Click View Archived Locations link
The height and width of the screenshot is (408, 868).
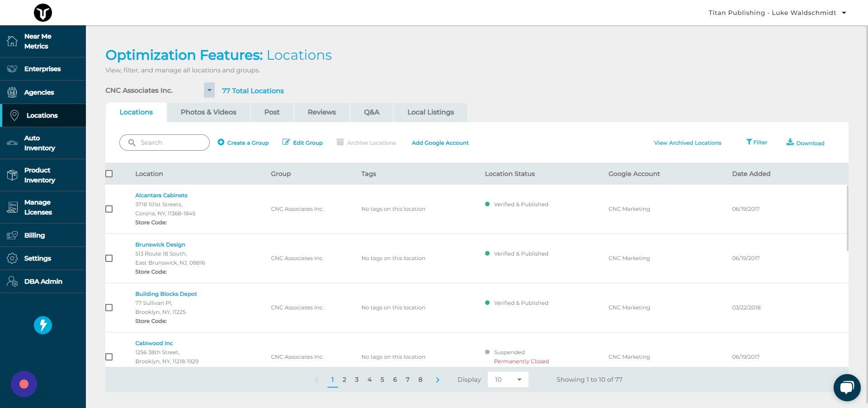(x=687, y=142)
